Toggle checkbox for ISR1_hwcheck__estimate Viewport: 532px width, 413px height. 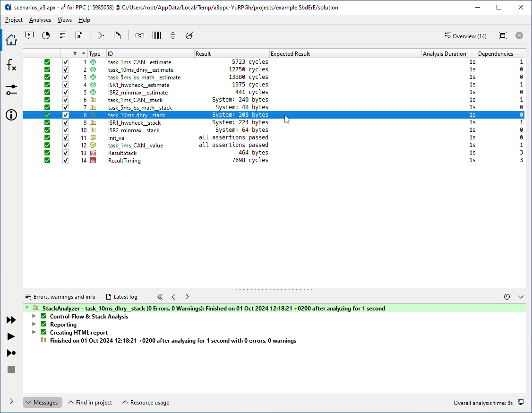66,85
